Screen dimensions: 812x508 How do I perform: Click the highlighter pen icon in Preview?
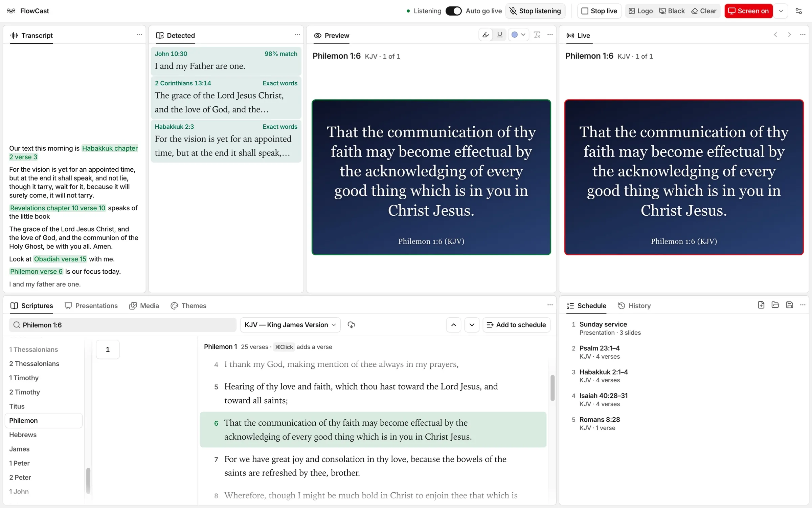click(486, 35)
